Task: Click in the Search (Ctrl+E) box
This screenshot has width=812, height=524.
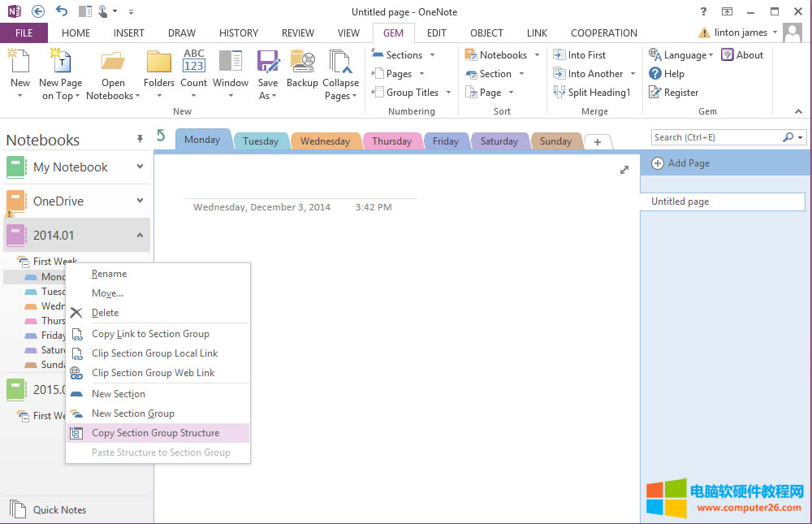Action: [715, 137]
